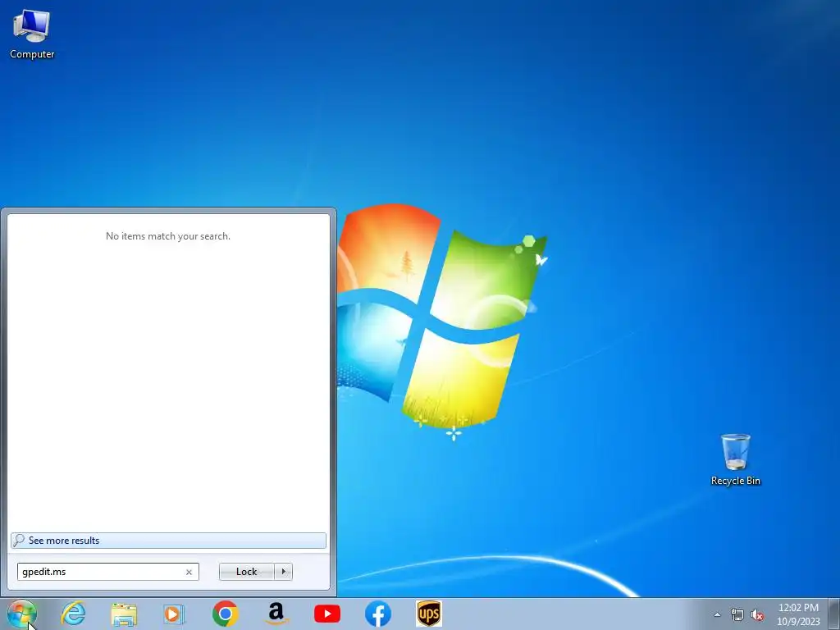Open the clock showing 12:02 PM

[798, 614]
